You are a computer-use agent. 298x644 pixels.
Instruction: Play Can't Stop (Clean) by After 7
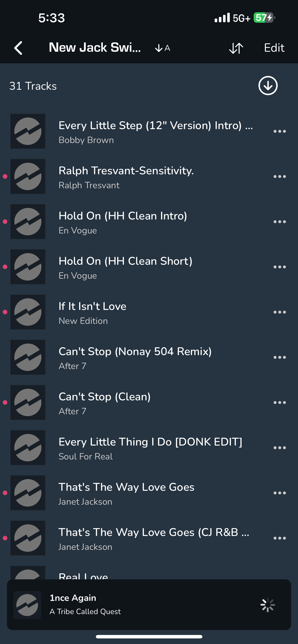coord(149,402)
